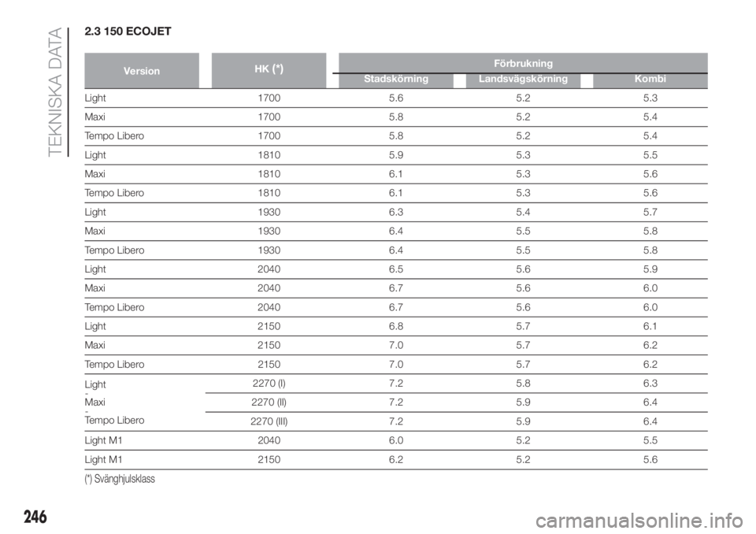The image size is (756, 534).
Task: Click HK value '2270 (III)'
Action: coord(269,421)
